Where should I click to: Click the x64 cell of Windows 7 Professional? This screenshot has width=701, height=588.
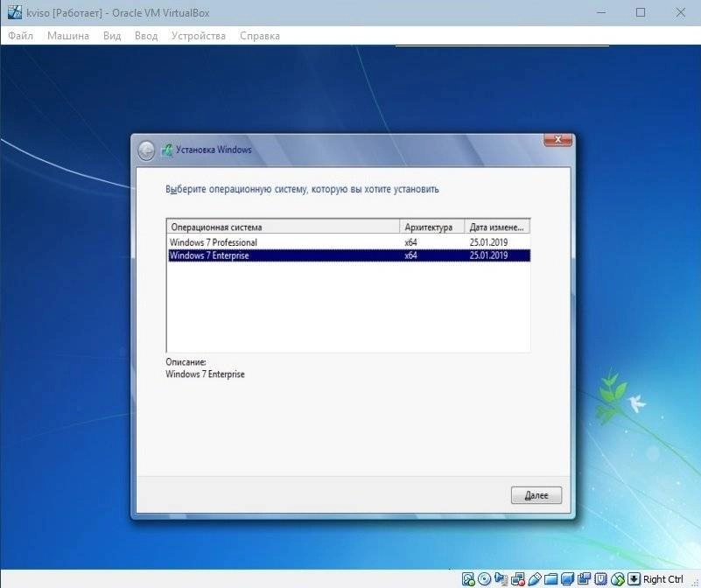click(410, 242)
